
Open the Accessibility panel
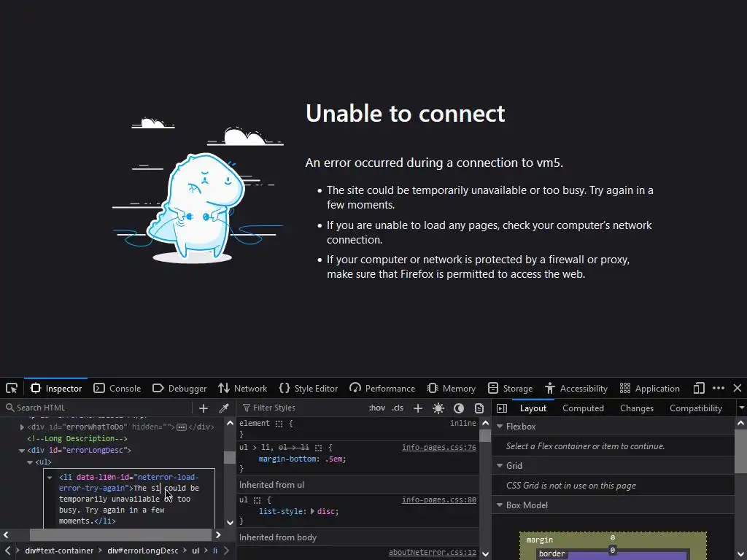(x=576, y=388)
